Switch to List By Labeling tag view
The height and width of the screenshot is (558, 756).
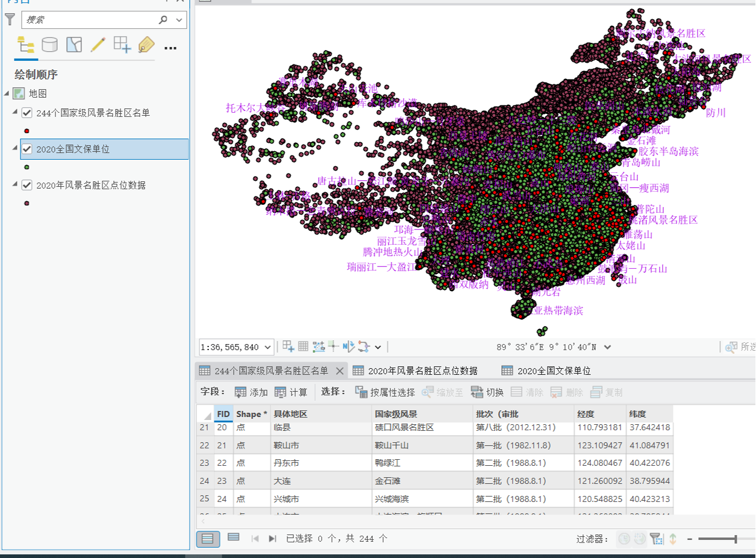tap(146, 45)
